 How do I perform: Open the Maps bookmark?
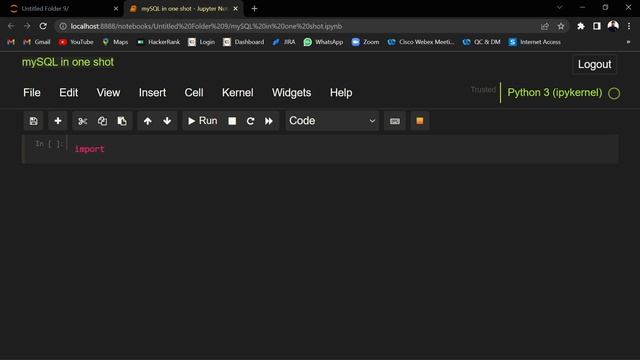click(x=115, y=42)
